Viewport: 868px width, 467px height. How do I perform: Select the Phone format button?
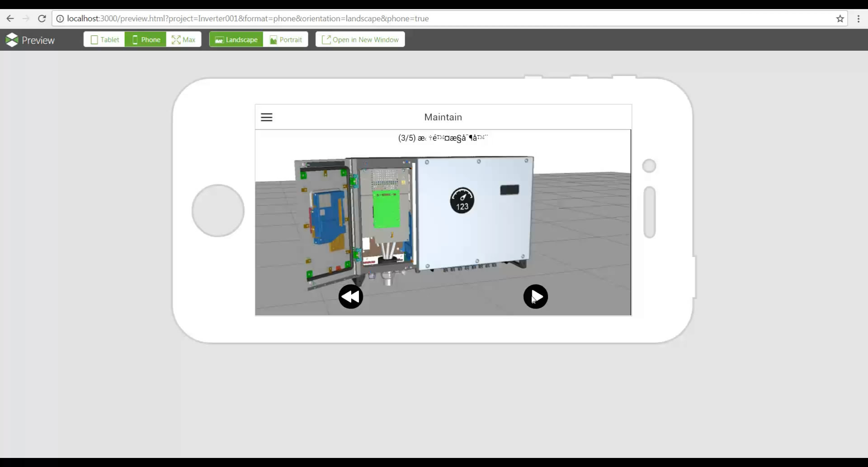click(x=146, y=39)
